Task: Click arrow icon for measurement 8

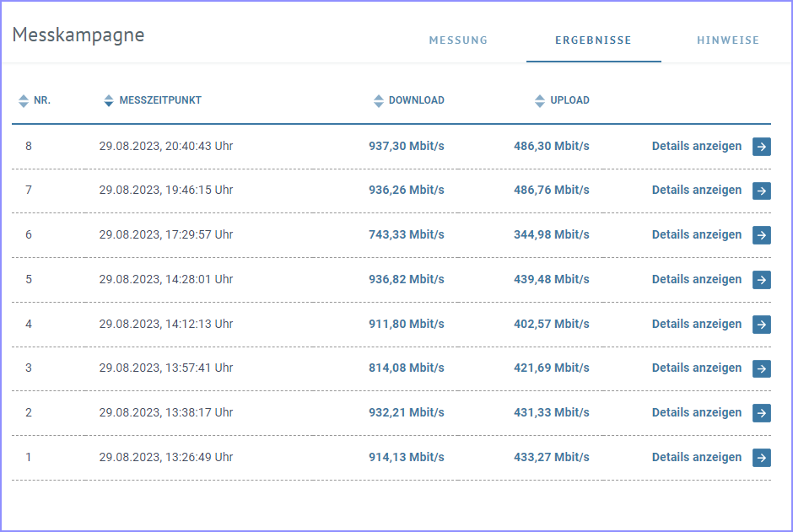Action: coord(761,147)
